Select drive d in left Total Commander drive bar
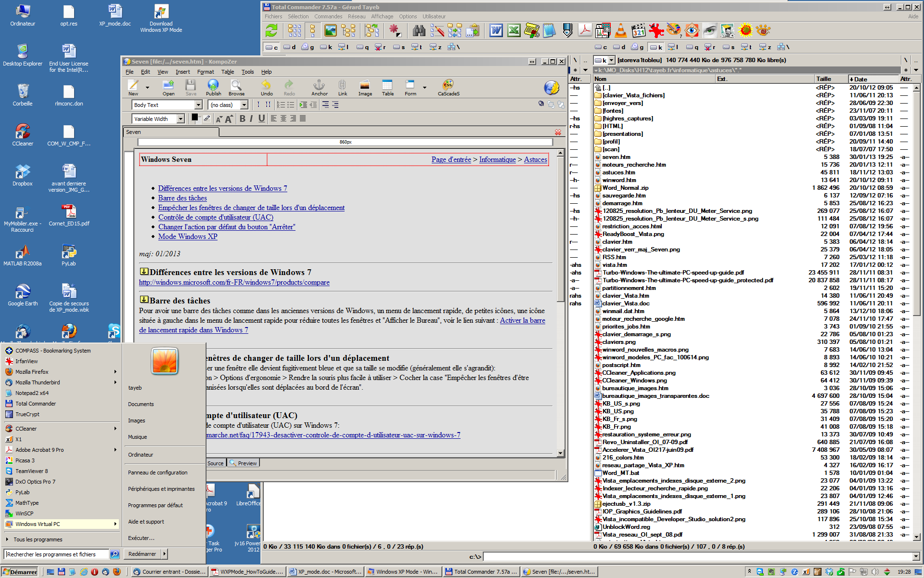 click(289, 47)
